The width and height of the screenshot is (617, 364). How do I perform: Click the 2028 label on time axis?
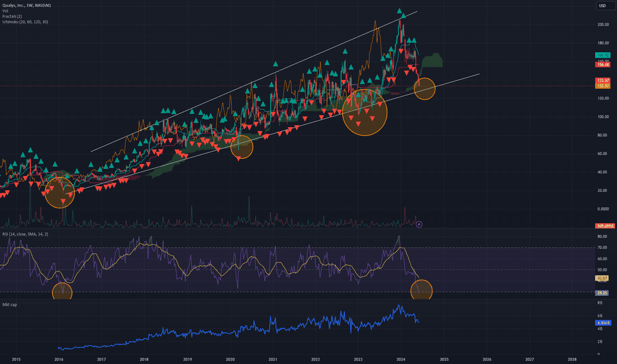[572, 359]
